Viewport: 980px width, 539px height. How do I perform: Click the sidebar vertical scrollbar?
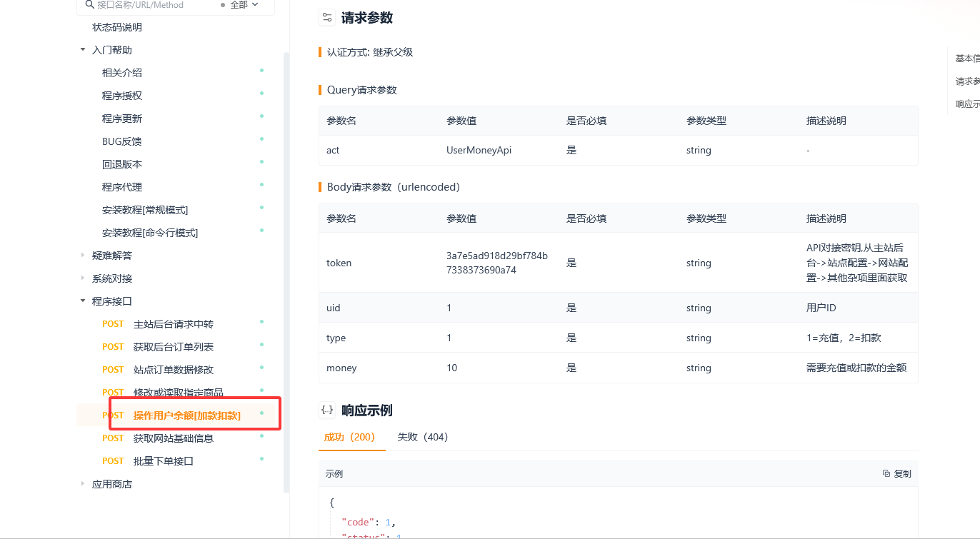[286, 271]
